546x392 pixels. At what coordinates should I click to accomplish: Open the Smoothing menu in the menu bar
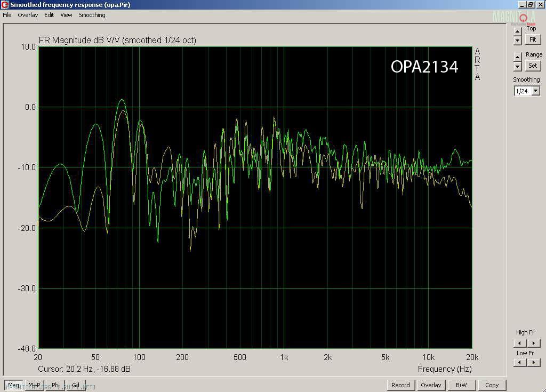(92, 15)
